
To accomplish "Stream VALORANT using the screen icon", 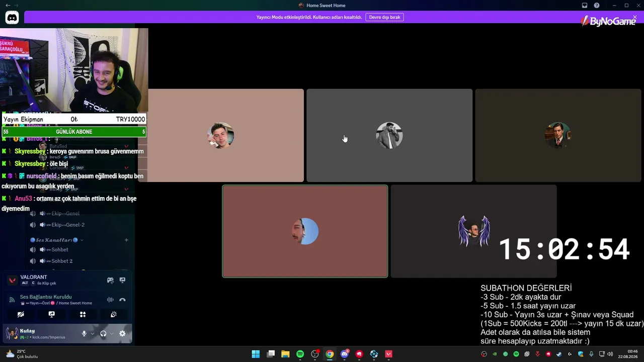I will point(122,280).
